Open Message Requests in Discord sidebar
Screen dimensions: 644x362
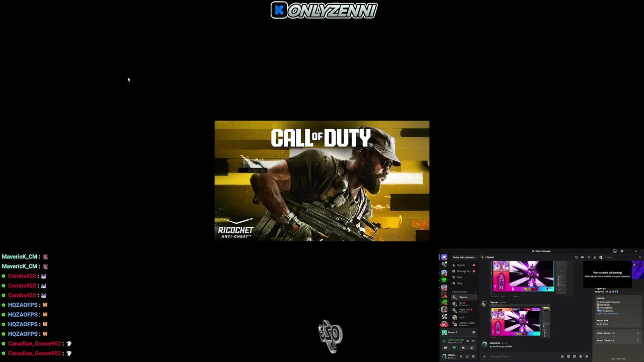(464, 271)
